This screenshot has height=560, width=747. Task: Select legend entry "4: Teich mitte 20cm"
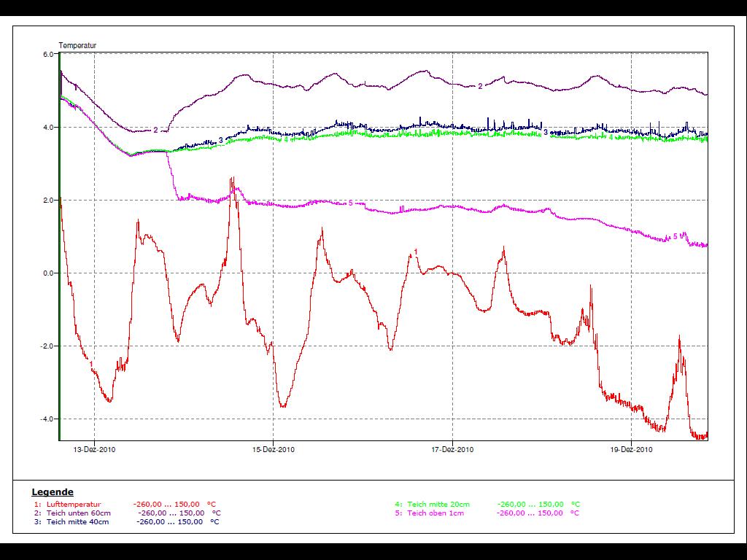click(x=433, y=504)
